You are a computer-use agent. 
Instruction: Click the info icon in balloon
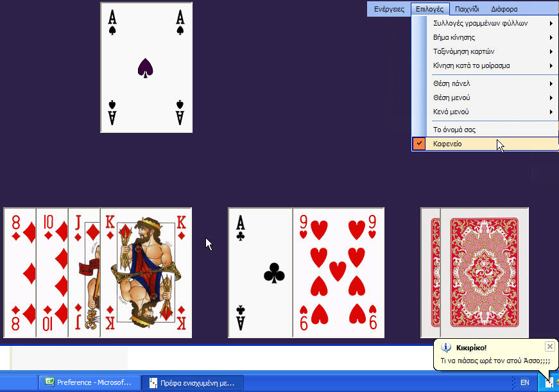[445, 348]
